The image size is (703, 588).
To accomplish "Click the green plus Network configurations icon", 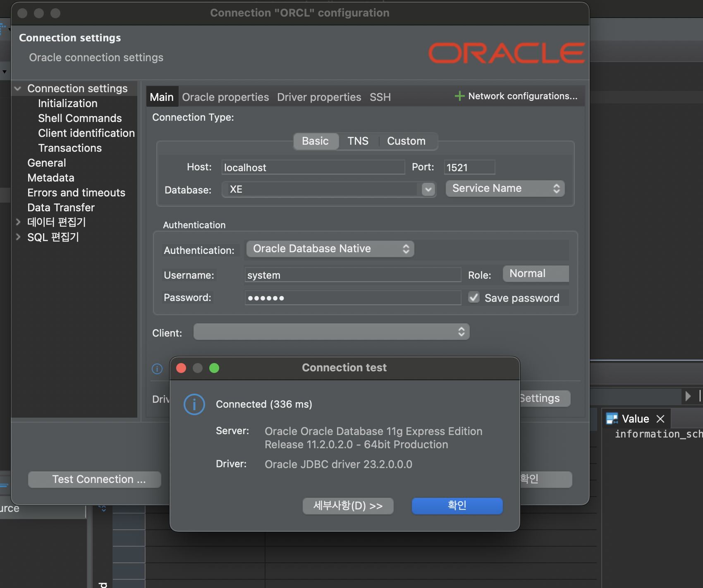I will pos(459,96).
